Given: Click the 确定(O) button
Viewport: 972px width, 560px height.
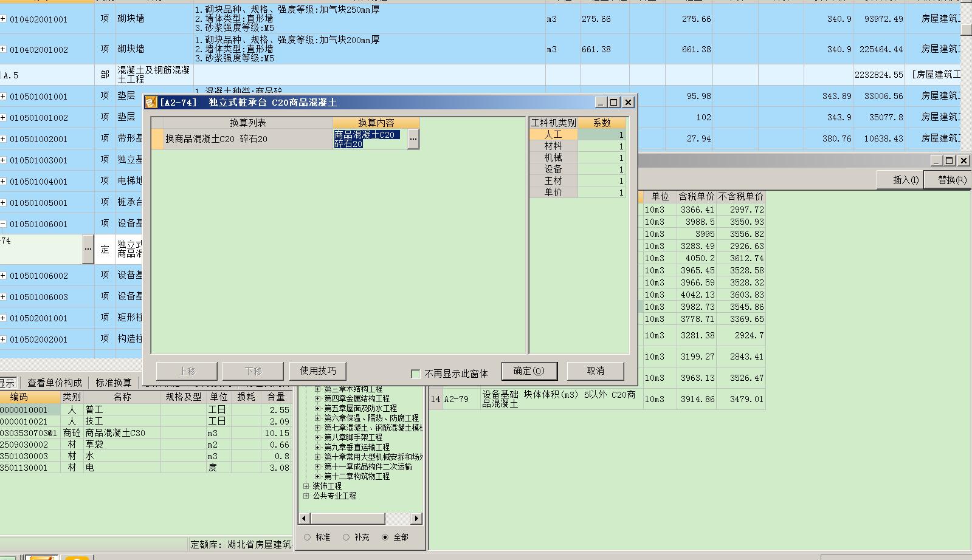Looking at the screenshot, I should (529, 370).
